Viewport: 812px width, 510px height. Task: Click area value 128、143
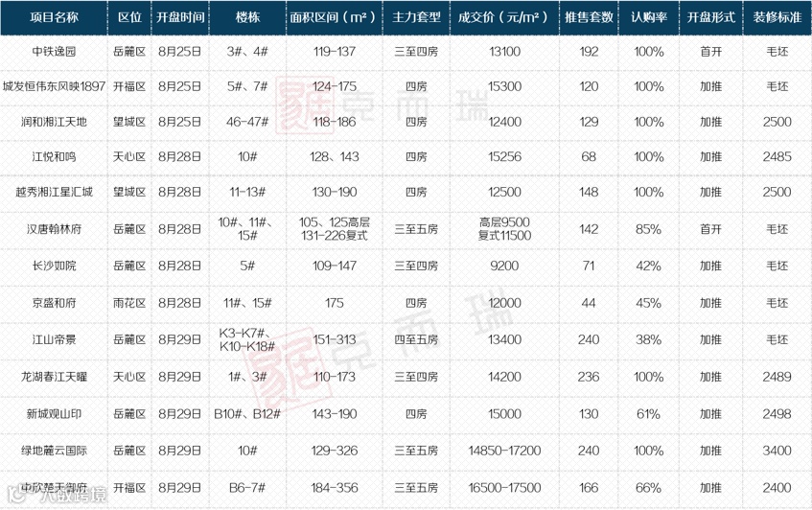(x=335, y=157)
